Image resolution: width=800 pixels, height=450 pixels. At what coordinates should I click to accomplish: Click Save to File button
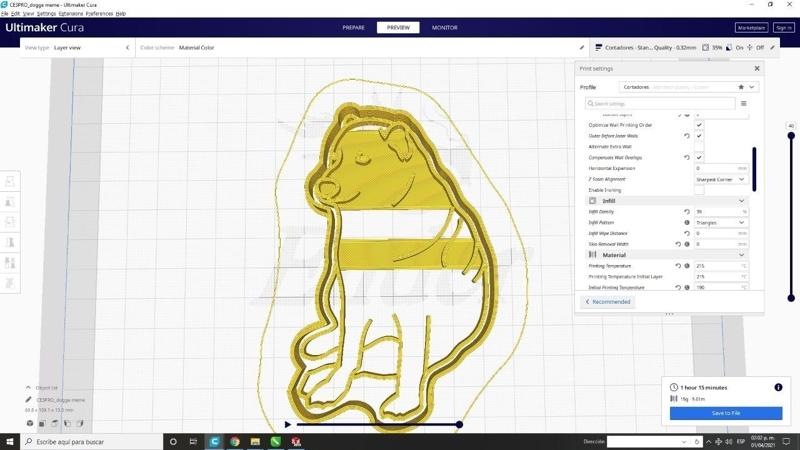726,413
